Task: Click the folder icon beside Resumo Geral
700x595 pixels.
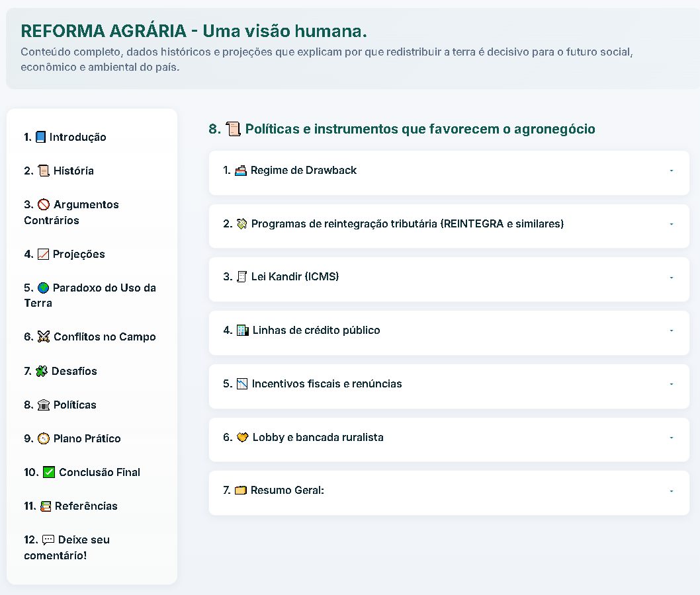Action: click(x=241, y=491)
